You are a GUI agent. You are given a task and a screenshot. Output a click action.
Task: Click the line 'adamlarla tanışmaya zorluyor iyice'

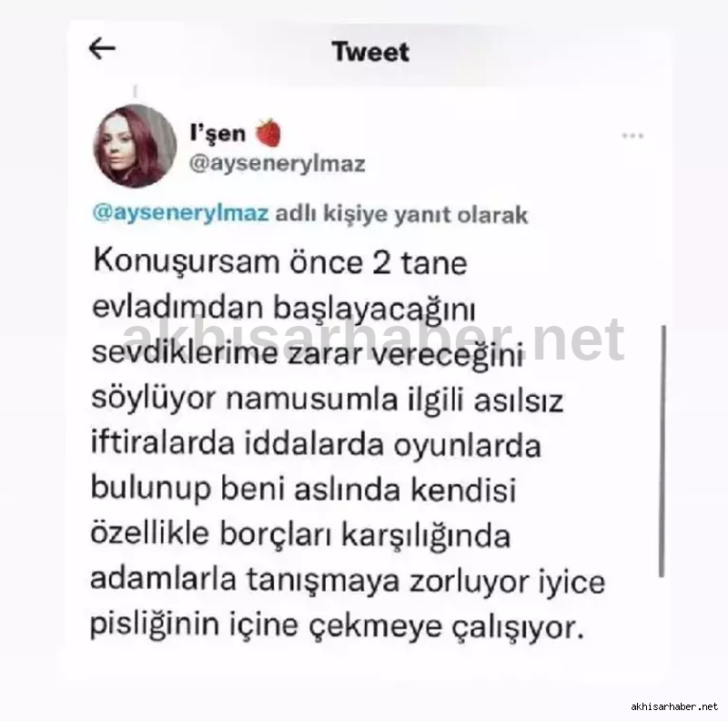coord(348,581)
